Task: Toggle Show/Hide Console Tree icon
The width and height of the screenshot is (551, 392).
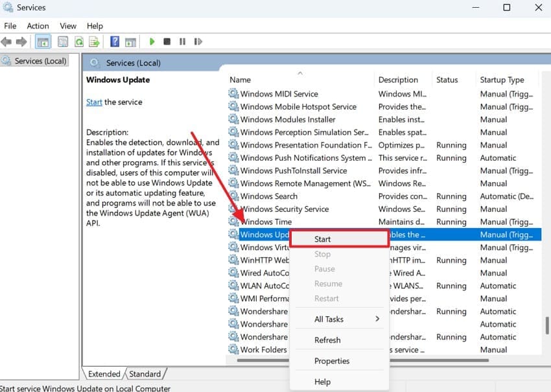Action: point(43,42)
